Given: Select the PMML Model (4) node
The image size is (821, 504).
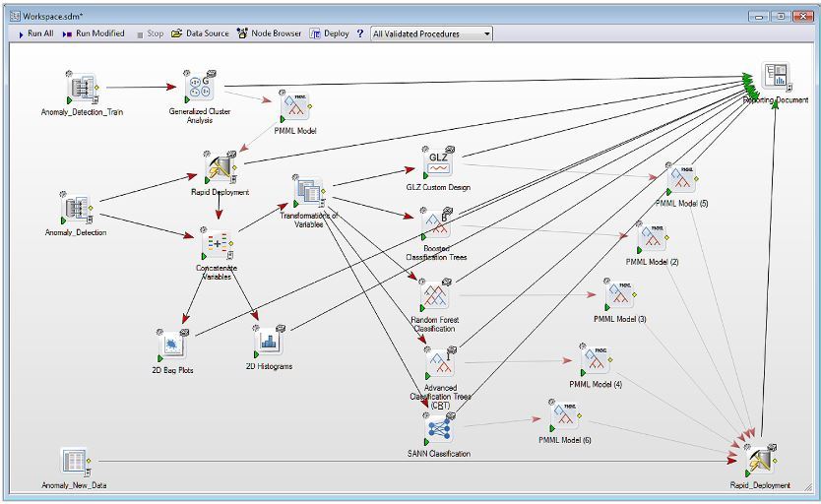Looking at the screenshot, I should (596, 359).
